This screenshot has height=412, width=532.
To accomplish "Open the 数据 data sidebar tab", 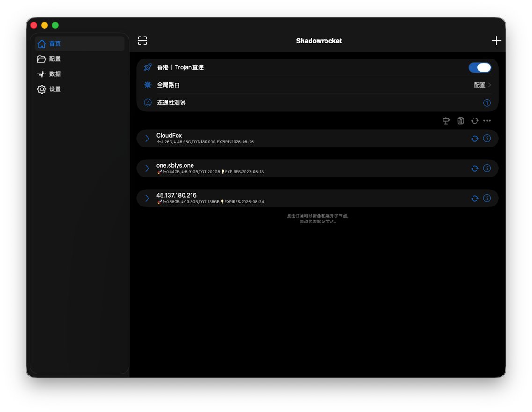I will click(x=80, y=74).
